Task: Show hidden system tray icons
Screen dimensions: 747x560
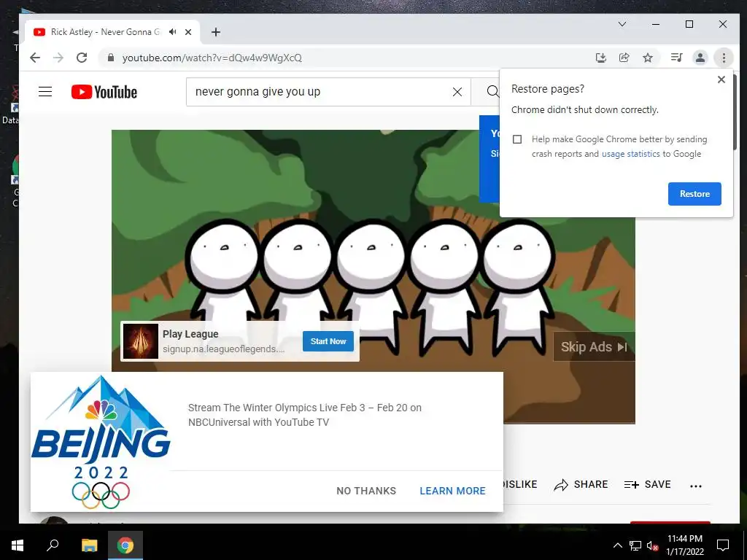Action: (x=617, y=545)
